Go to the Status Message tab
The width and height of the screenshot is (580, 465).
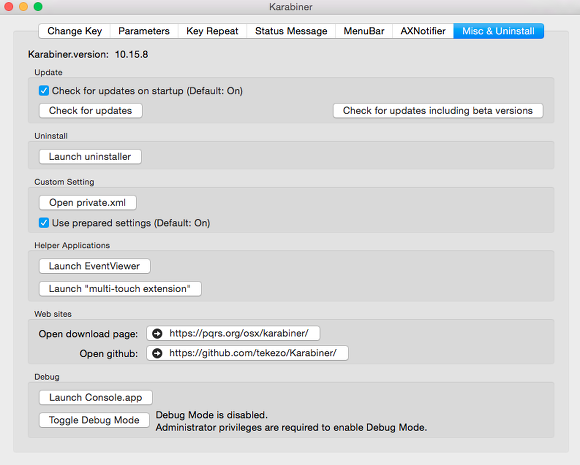(x=291, y=31)
